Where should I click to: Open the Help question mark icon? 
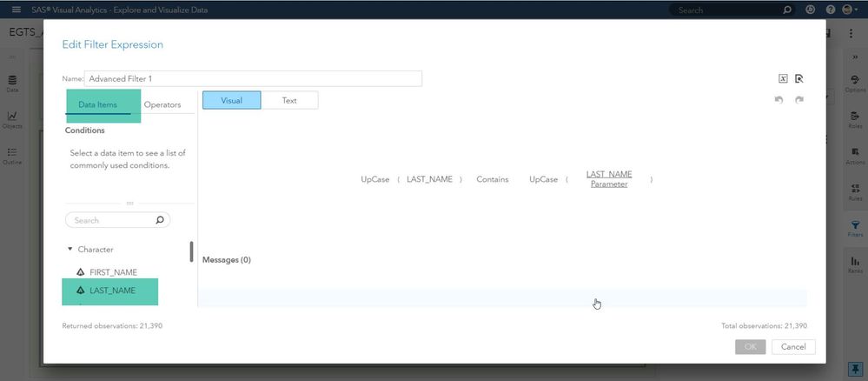(x=831, y=10)
